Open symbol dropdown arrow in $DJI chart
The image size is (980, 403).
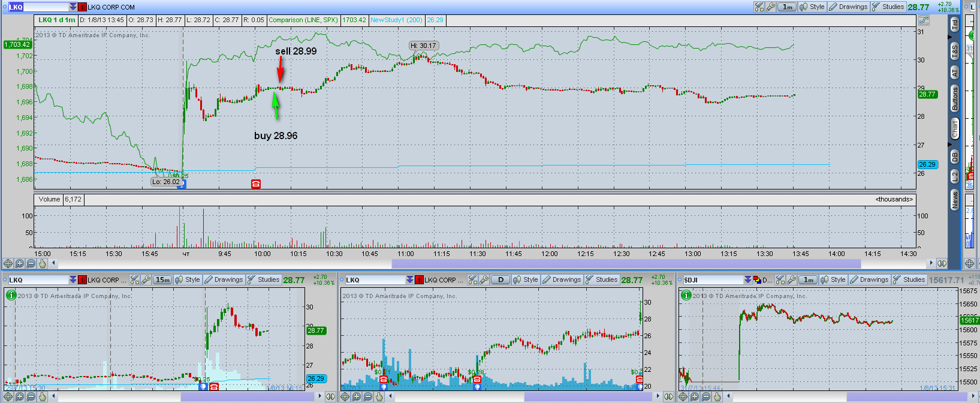tap(748, 280)
